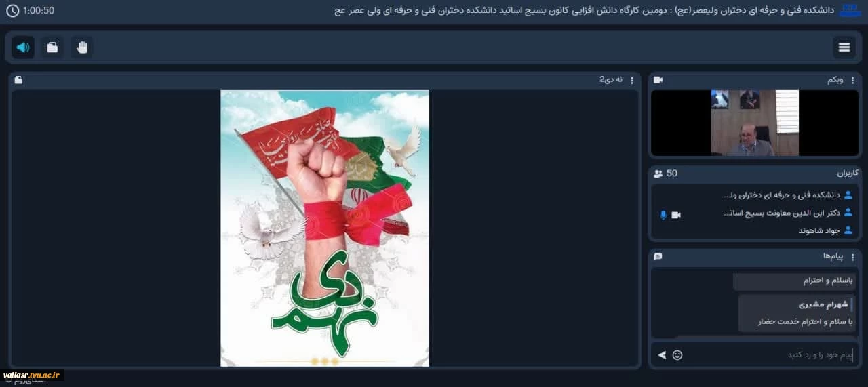Click the folder icon in presentation panel header
The height and width of the screenshot is (387, 868).
18,80
